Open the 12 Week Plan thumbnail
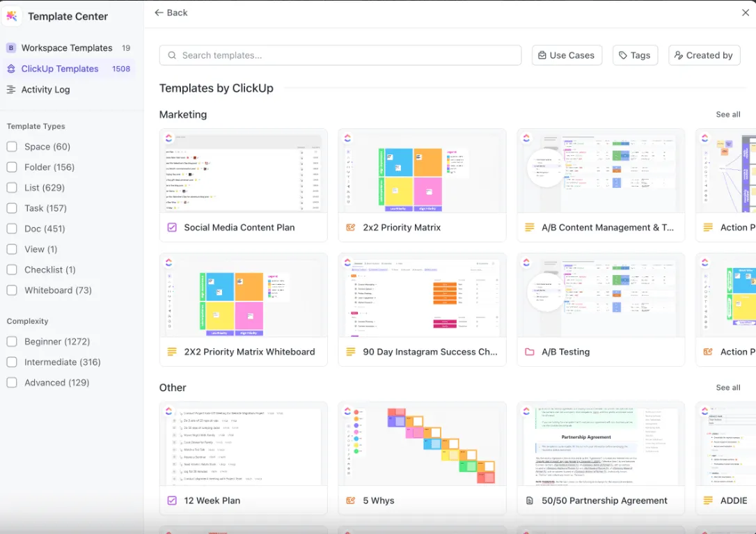The height and width of the screenshot is (534, 756). [244, 443]
